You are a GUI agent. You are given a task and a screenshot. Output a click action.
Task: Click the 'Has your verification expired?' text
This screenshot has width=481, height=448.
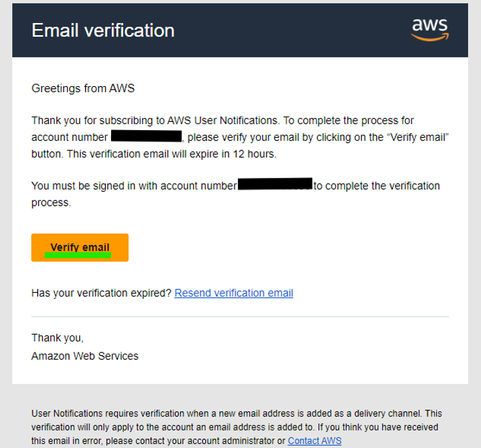tap(102, 293)
